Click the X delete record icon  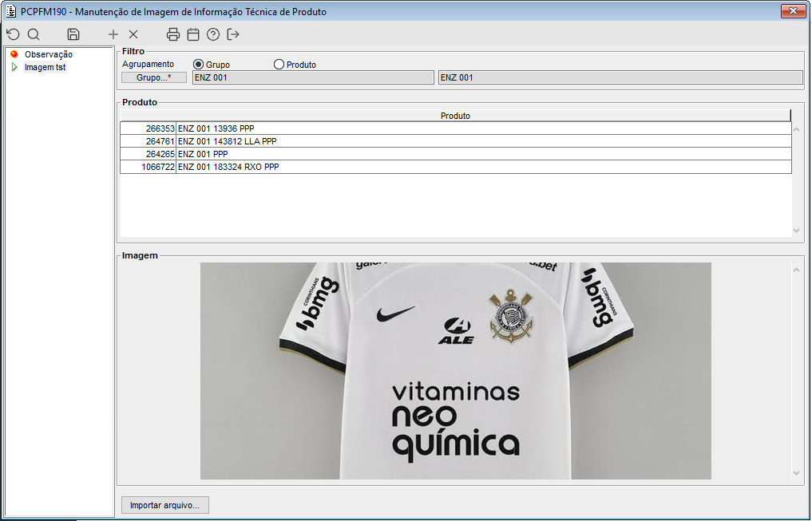133,34
